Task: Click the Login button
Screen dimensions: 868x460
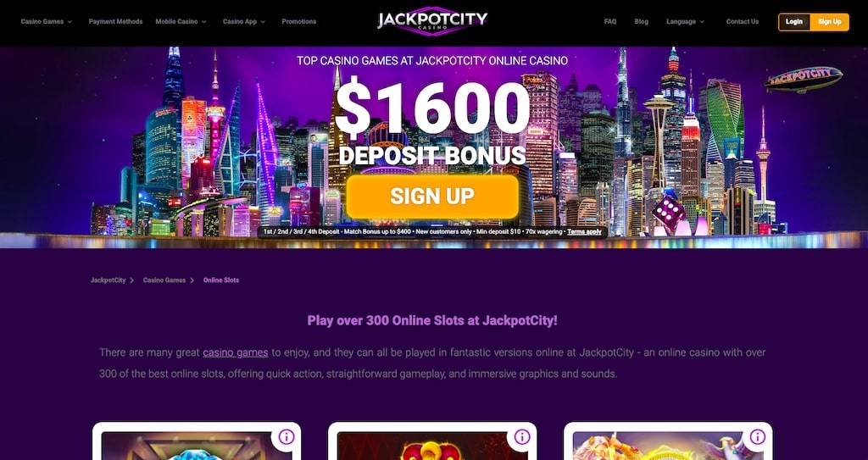Action: tap(793, 21)
